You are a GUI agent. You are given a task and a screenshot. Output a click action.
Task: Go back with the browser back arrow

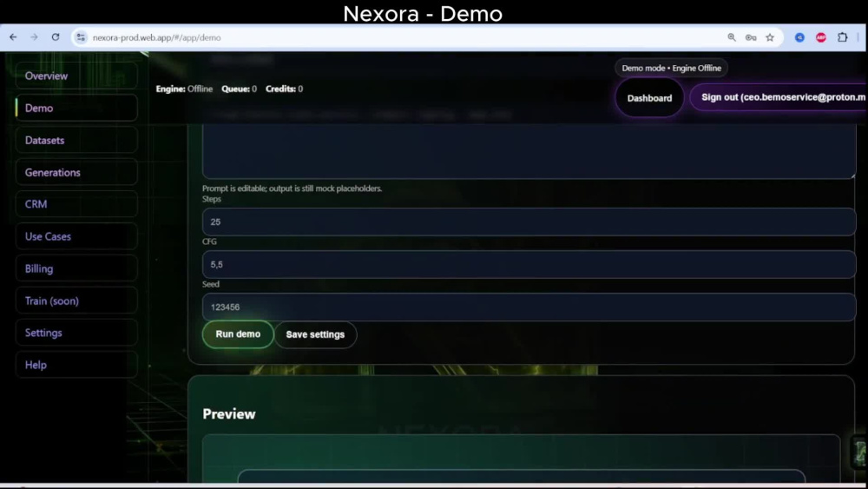click(x=13, y=37)
